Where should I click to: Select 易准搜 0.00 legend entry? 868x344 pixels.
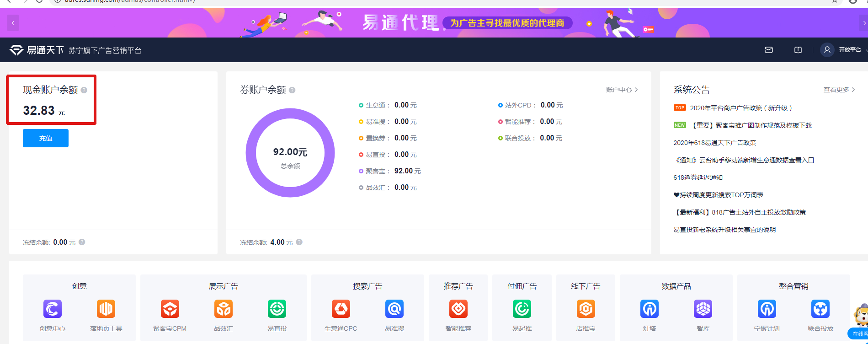(x=388, y=122)
